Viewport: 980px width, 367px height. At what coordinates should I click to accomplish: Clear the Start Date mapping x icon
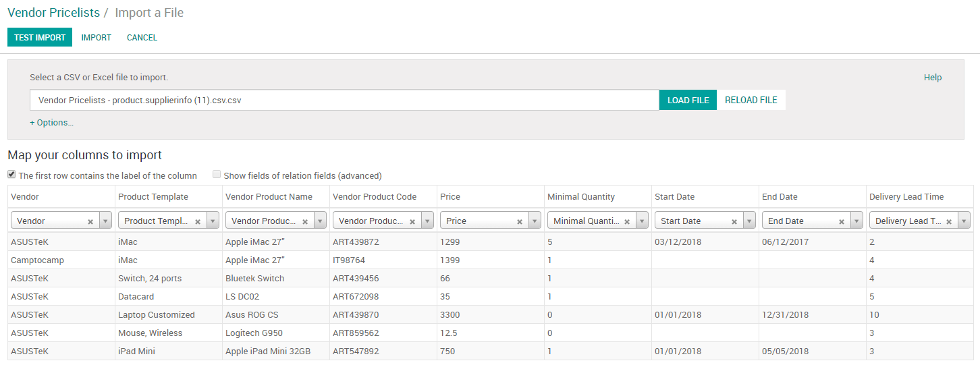click(x=734, y=221)
